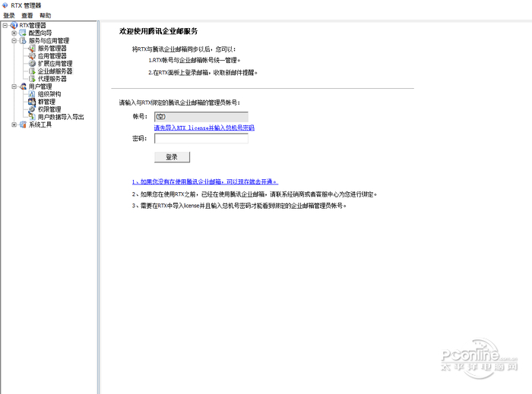Click the 代理服务器 icon
Viewport: 532px width, 394px height.
32,79
